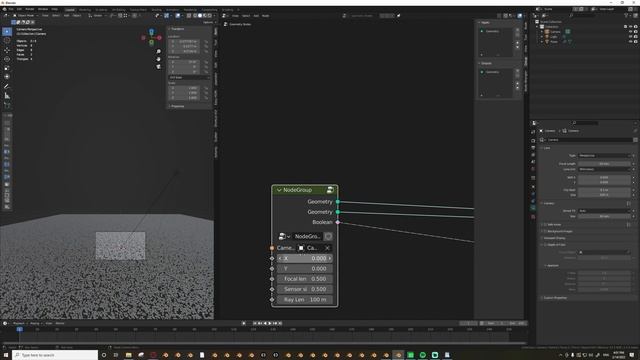Switch to the Shading workspace tab
This screenshot has height=360, width=640.
pyautogui.click(x=156, y=9)
